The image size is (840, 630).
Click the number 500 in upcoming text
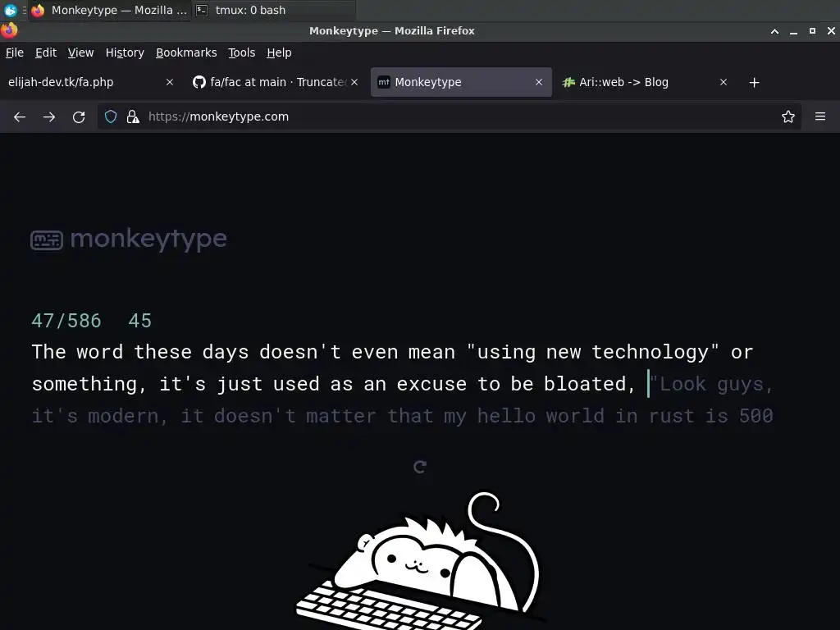tap(756, 416)
